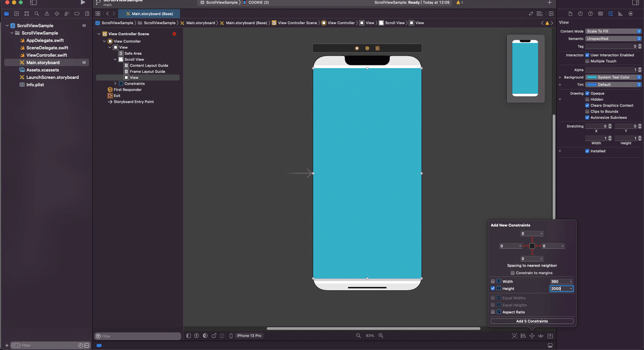
Task: Open the Embed In tool
Action: pyautogui.click(x=550, y=336)
